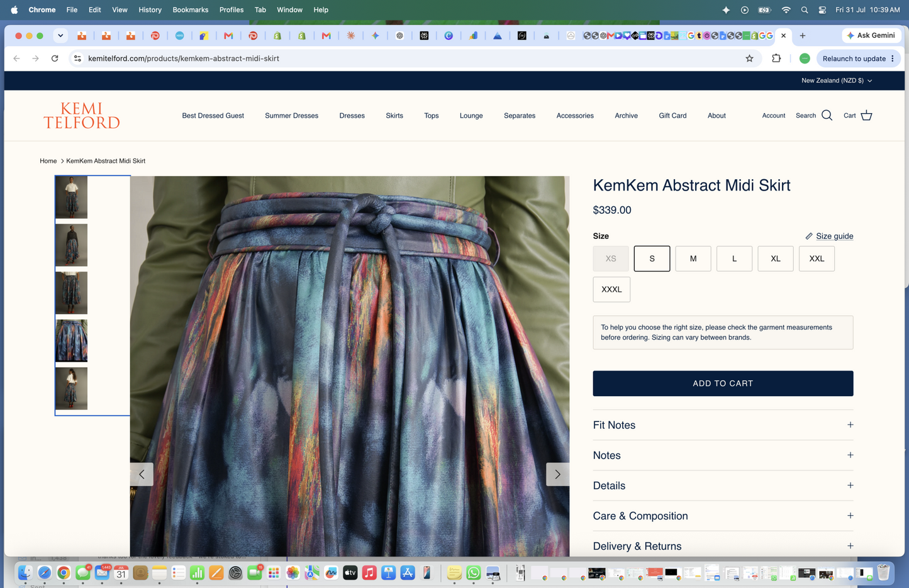Click the site information icon in address bar
The image size is (909, 588).
tap(77, 58)
